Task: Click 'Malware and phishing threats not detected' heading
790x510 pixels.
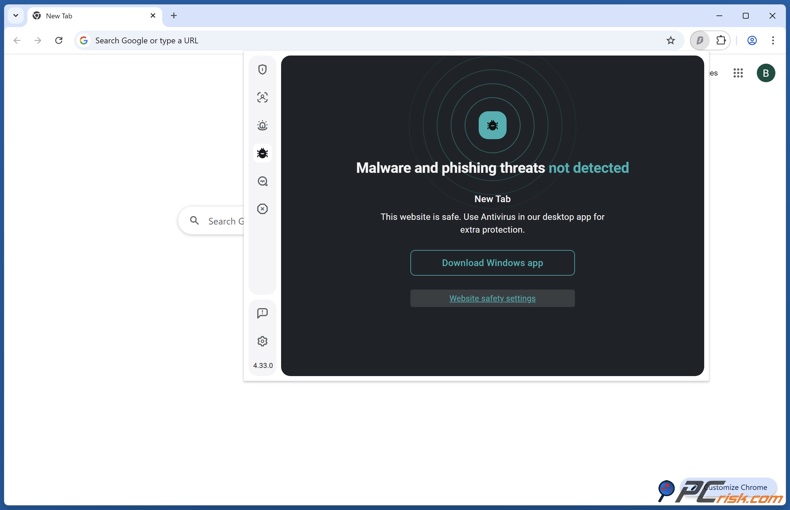Action: pyautogui.click(x=492, y=168)
